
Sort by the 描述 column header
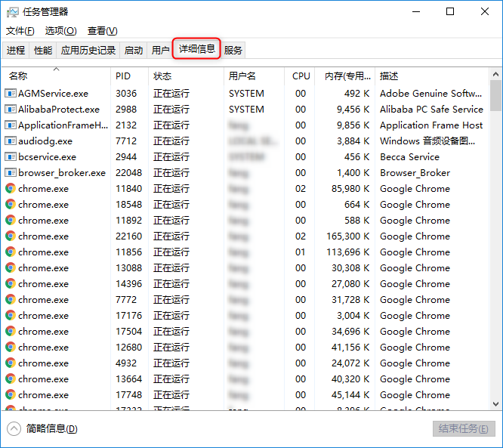pyautogui.click(x=432, y=76)
